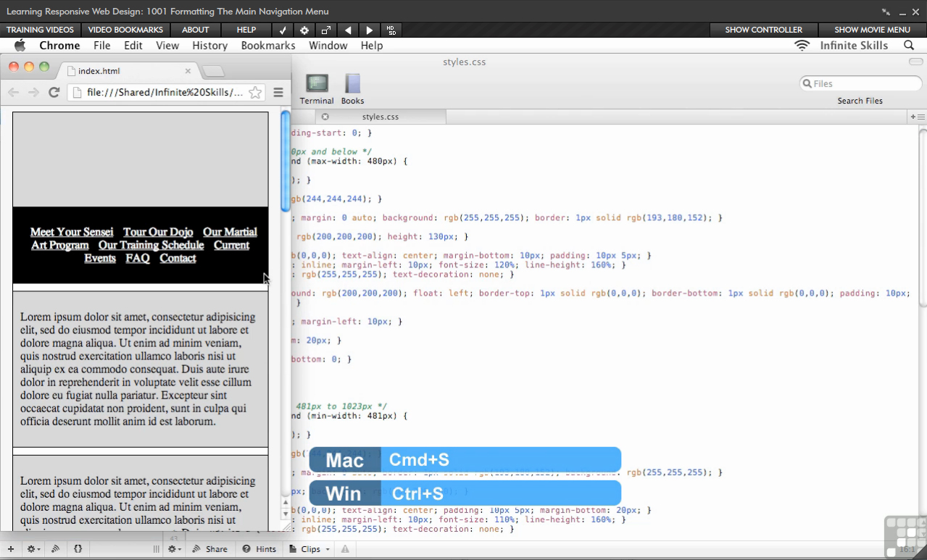This screenshot has width=927, height=560.
Task: Open the Window menu
Action: click(x=328, y=45)
